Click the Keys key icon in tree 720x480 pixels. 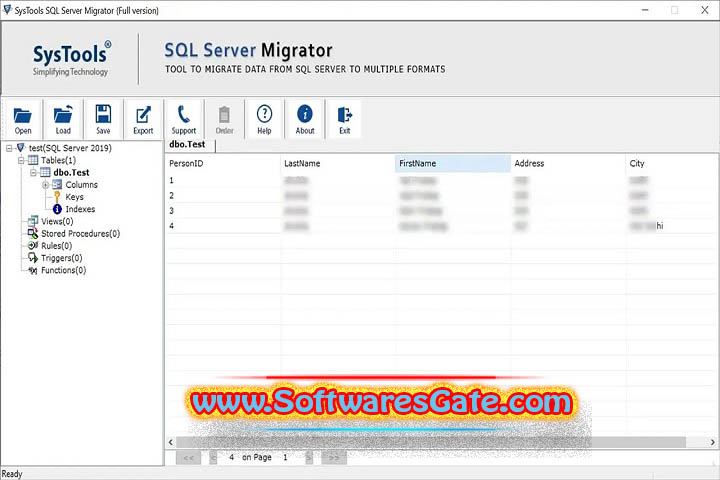(57, 197)
